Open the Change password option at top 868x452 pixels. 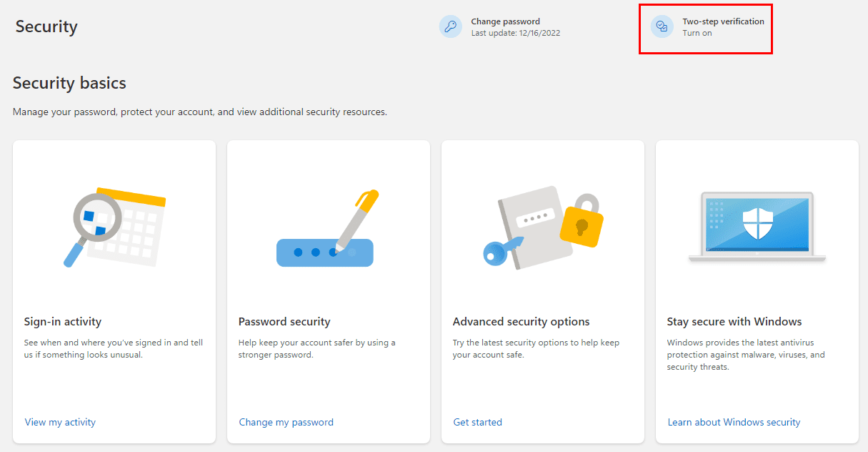click(505, 21)
